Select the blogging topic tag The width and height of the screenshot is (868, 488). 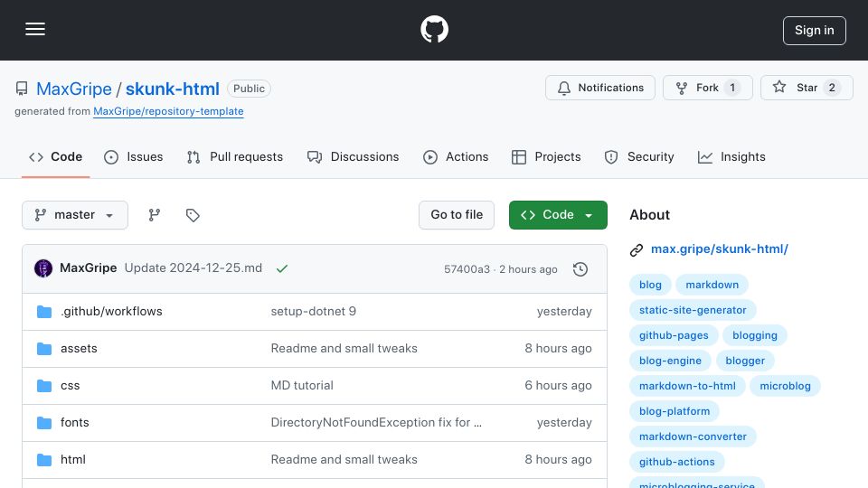click(754, 335)
